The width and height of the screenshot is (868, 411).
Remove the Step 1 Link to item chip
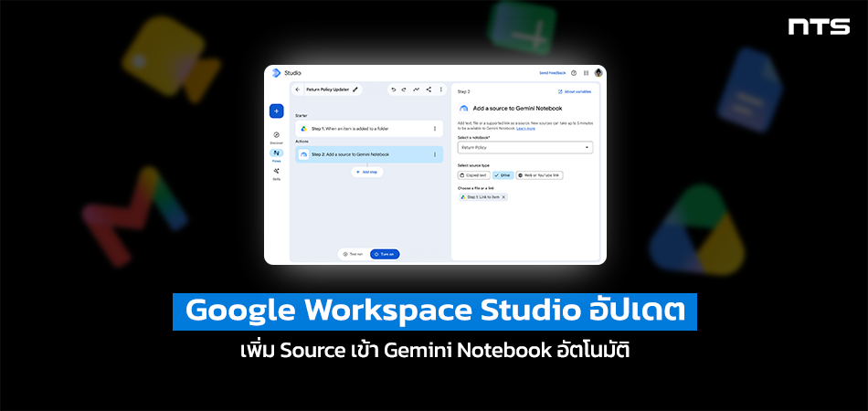[503, 197]
